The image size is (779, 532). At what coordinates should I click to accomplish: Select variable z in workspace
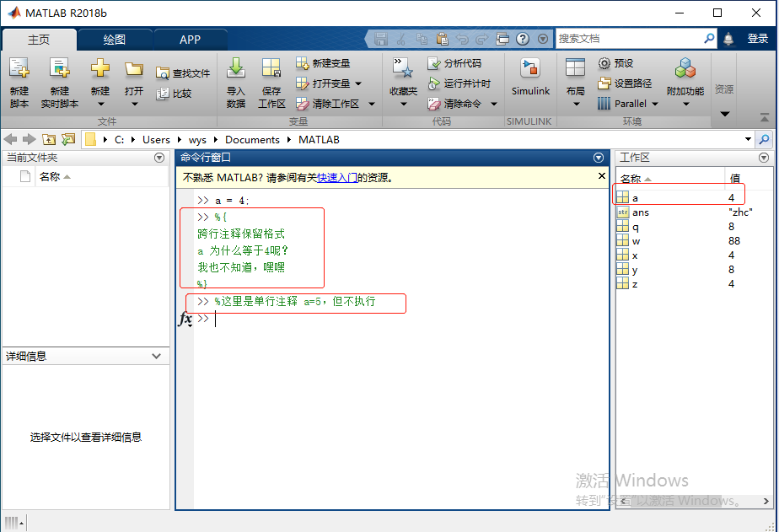pos(695,284)
